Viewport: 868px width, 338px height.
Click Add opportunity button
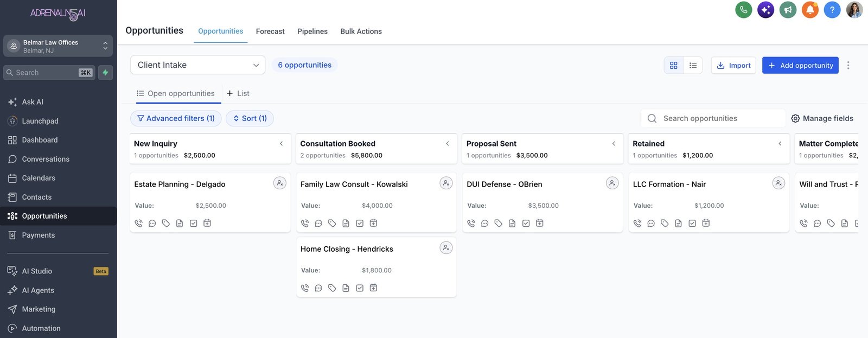800,65
